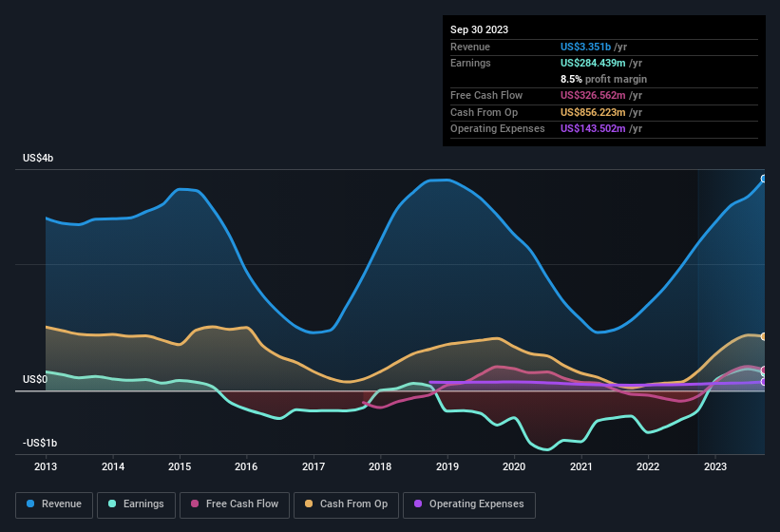
Task: Click the US$284.439m earnings value
Action: tap(593, 63)
